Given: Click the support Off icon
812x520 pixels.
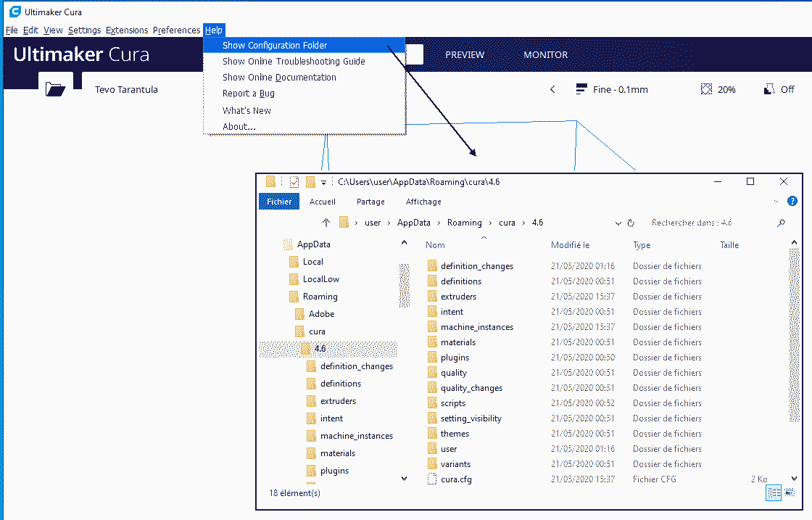Looking at the screenshot, I should 769,89.
